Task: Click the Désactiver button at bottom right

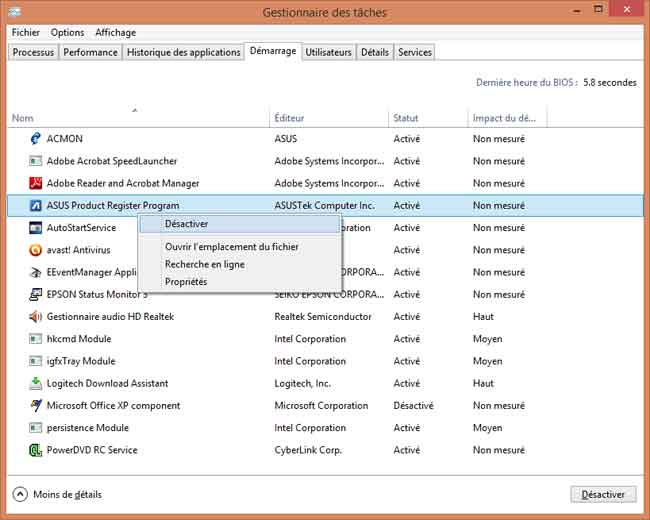Action: pos(603,494)
